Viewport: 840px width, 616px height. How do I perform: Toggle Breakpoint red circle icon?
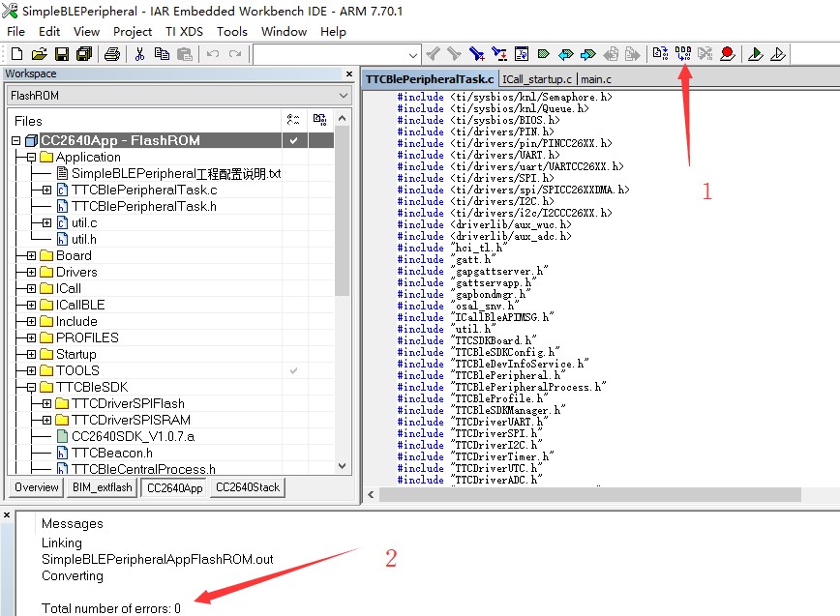click(x=728, y=54)
